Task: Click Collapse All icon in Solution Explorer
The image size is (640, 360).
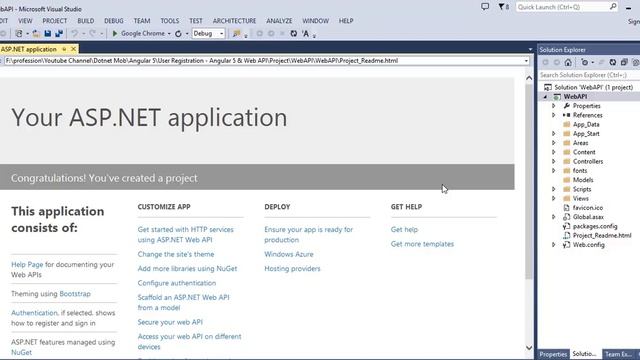Action: 624,62
